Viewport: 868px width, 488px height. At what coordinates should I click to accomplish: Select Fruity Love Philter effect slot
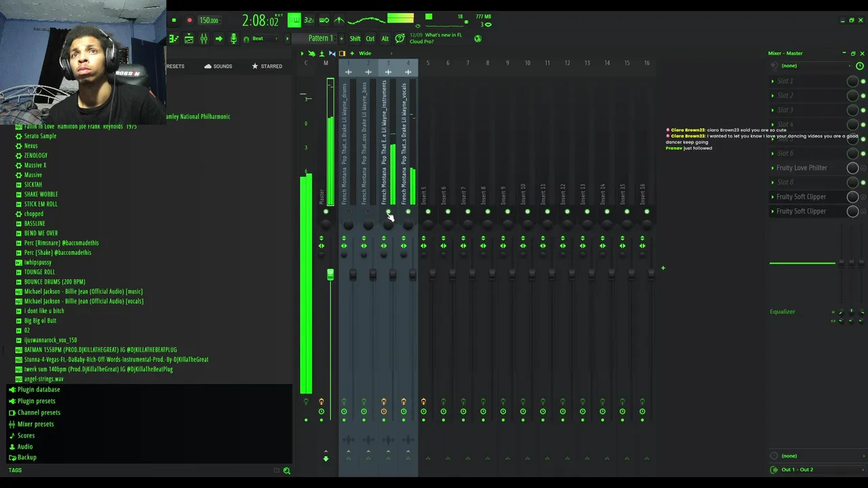[802, 168]
